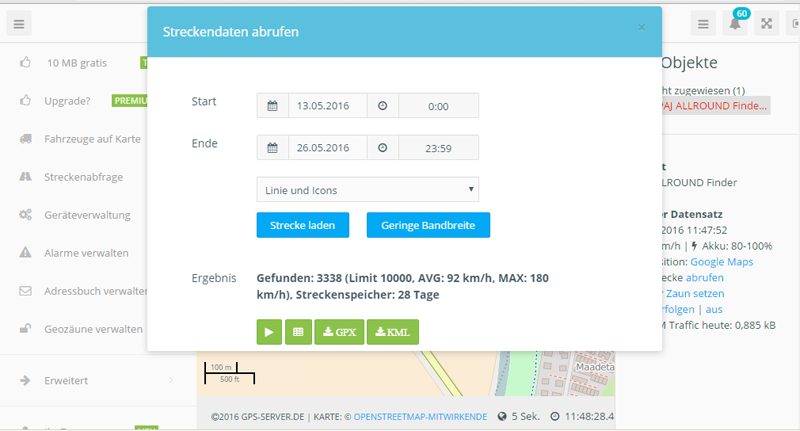The image size is (800, 431).
Task: Toggle the left hamburger sidebar menu
Action: pyautogui.click(x=20, y=23)
